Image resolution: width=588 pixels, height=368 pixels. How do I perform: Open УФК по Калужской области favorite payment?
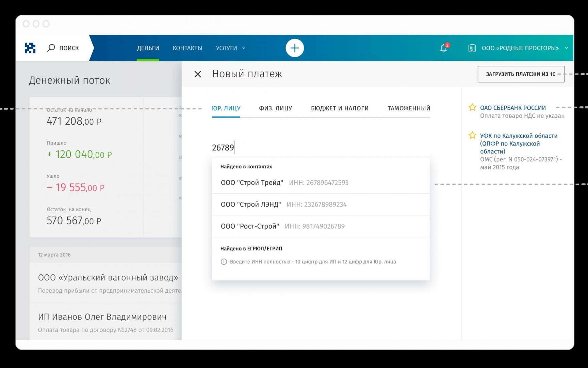pos(519,143)
